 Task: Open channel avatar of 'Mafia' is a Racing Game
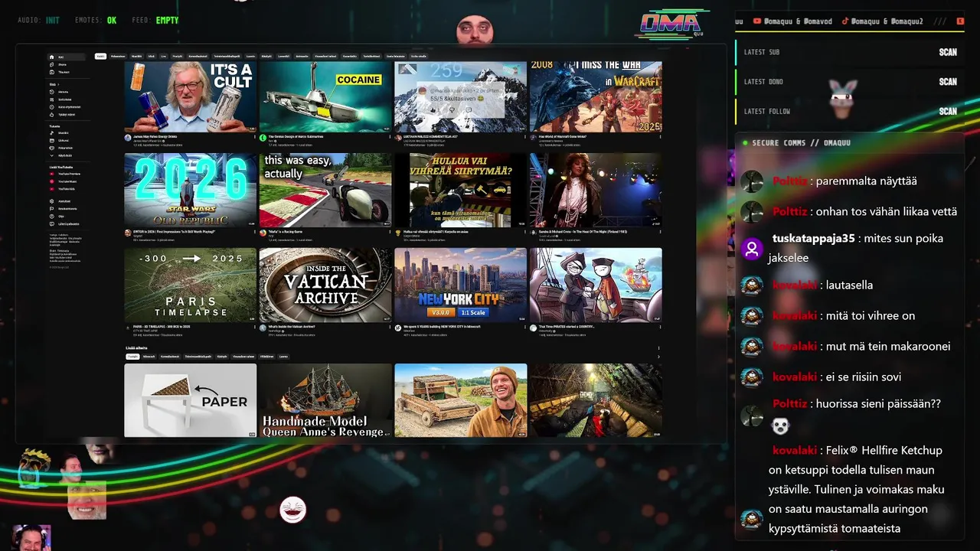(x=263, y=233)
